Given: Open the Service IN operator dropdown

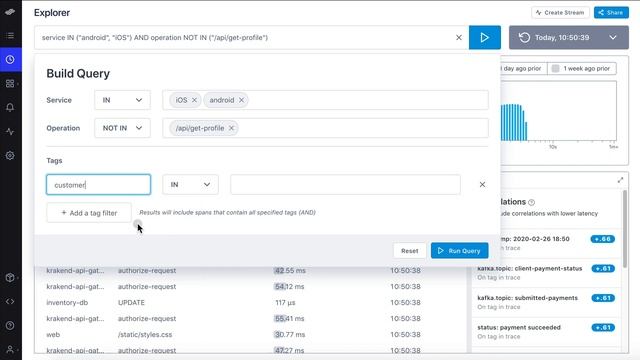Looking at the screenshot, I should click(x=122, y=100).
